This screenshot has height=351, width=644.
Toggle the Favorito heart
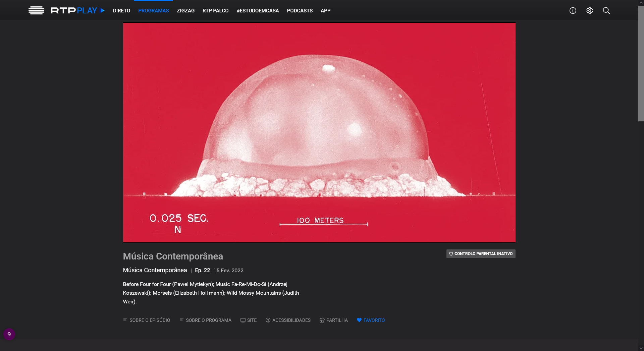[371, 320]
